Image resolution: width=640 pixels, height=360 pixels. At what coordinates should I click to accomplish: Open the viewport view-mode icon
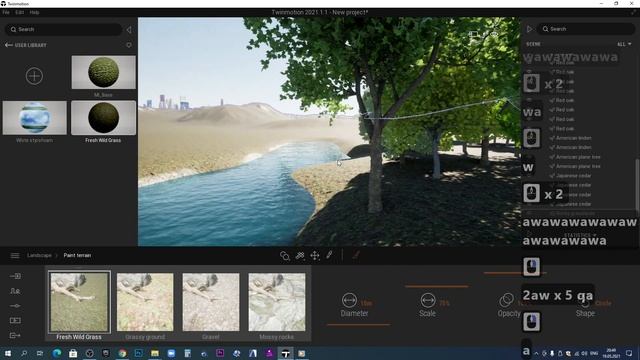click(473, 35)
